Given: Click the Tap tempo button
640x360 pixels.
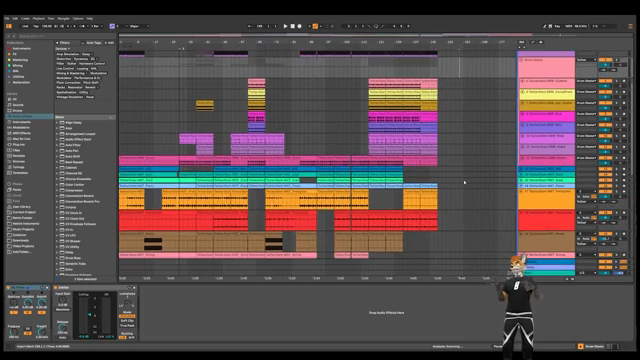Looking at the screenshot, I should 36,26.
